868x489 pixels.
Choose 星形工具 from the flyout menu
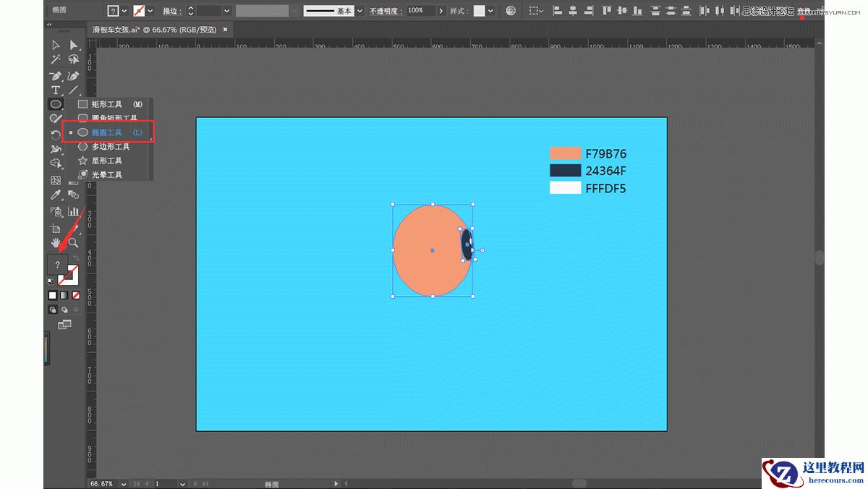click(106, 161)
